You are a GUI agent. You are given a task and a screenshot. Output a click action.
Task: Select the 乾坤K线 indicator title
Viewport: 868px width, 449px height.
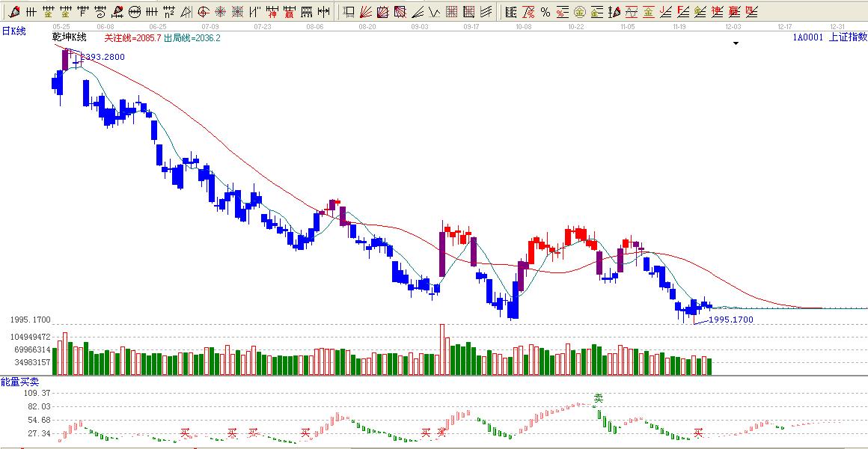(70, 37)
